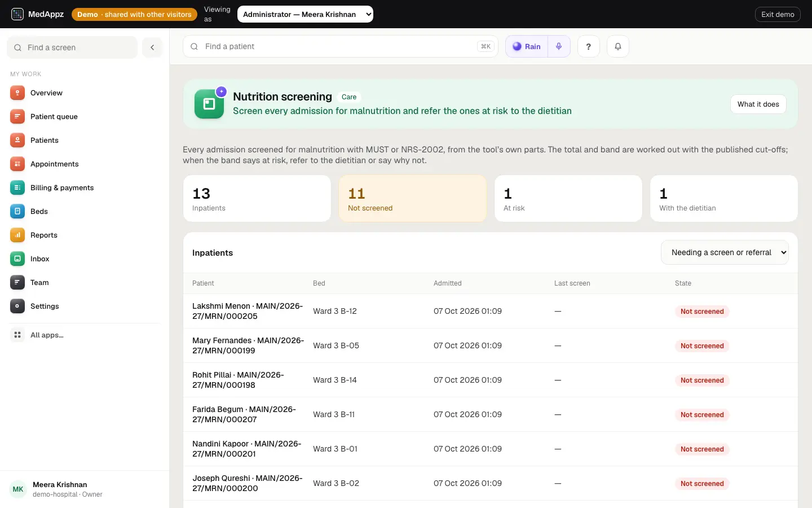Screen dimensions: 812x508
Task: Open Farida Begum's patient row
Action: pyautogui.click(x=491, y=414)
